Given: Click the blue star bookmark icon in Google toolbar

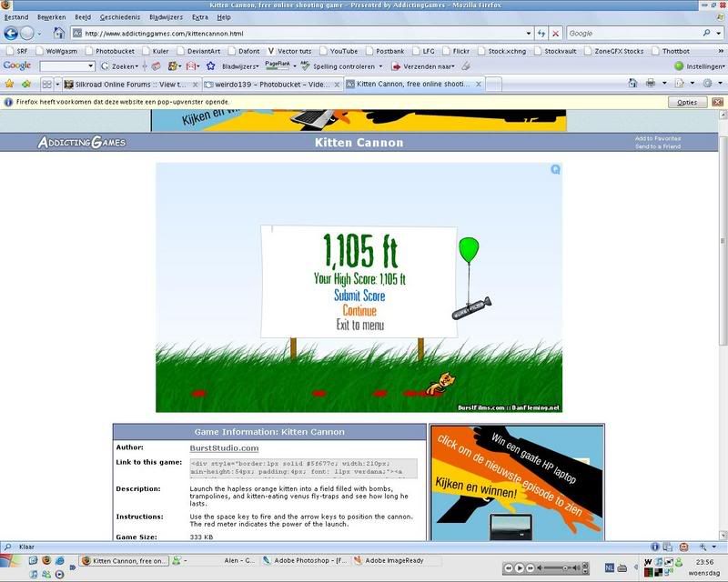Looking at the screenshot, I should [x=211, y=66].
